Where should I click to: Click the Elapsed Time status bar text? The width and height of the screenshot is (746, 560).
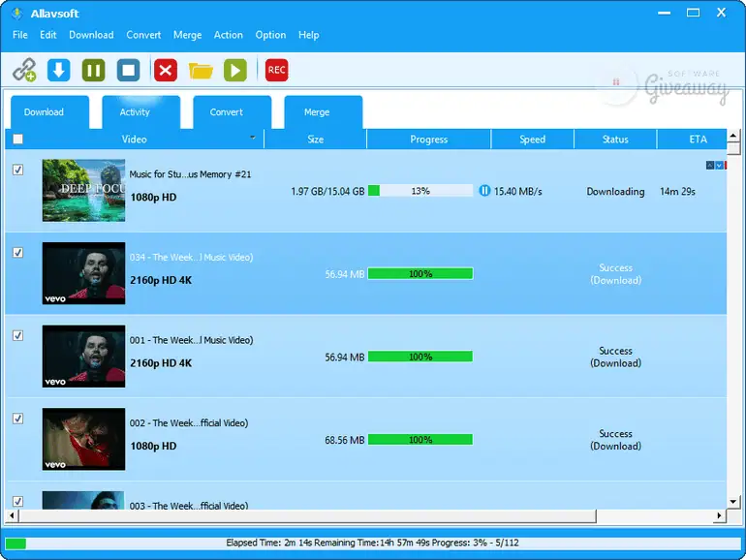click(373, 543)
